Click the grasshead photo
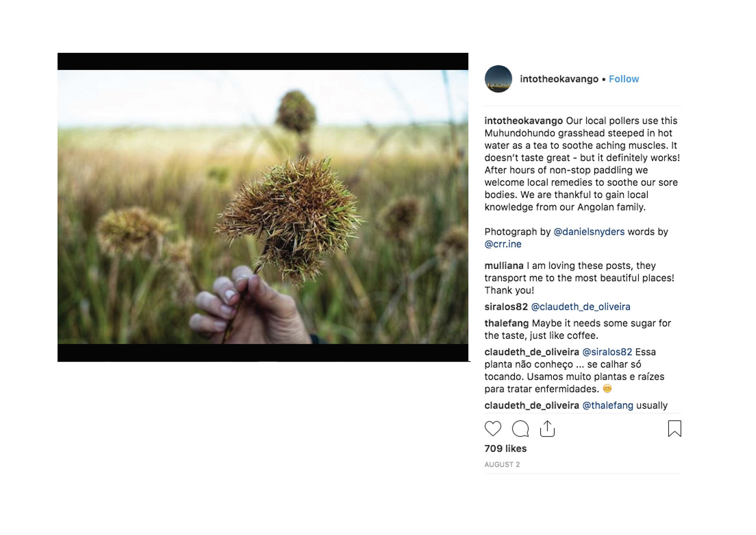The width and height of the screenshot is (756, 535). [x=263, y=207]
